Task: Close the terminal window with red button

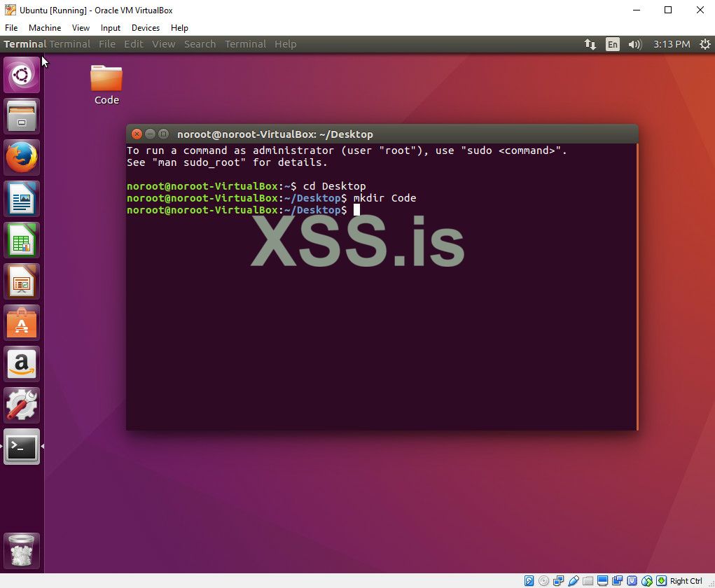Action: [137, 134]
